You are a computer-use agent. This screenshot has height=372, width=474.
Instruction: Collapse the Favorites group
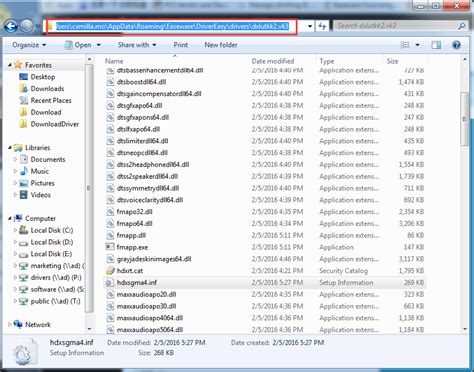[x=10, y=65]
